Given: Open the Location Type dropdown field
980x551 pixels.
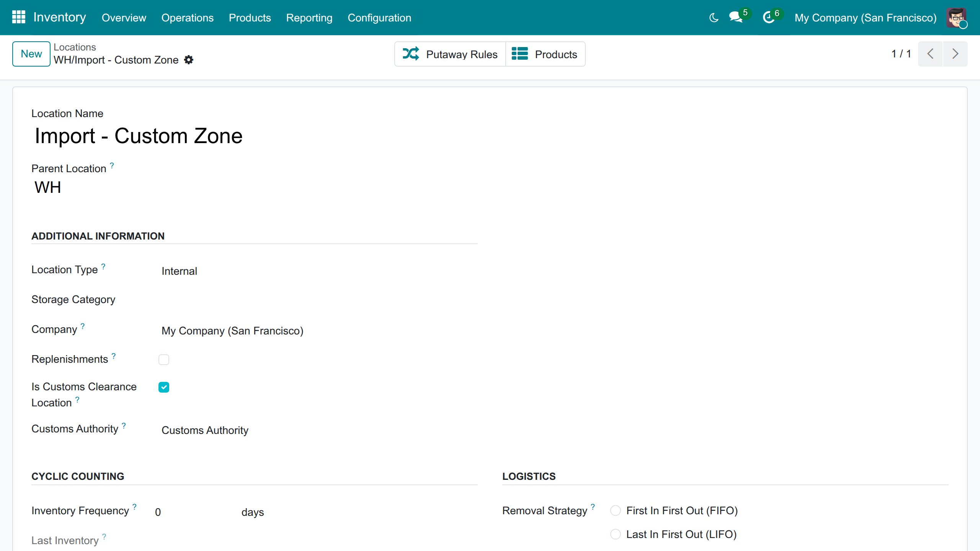Looking at the screenshot, I should point(318,271).
